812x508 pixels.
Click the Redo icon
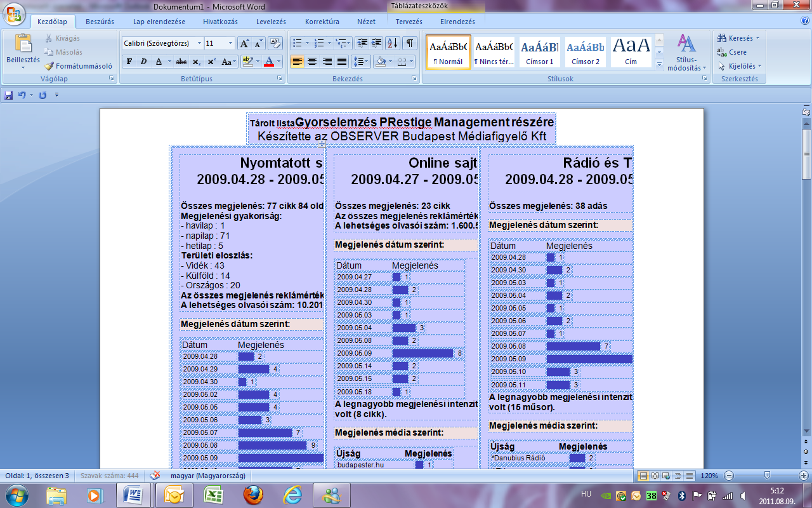[x=43, y=95]
